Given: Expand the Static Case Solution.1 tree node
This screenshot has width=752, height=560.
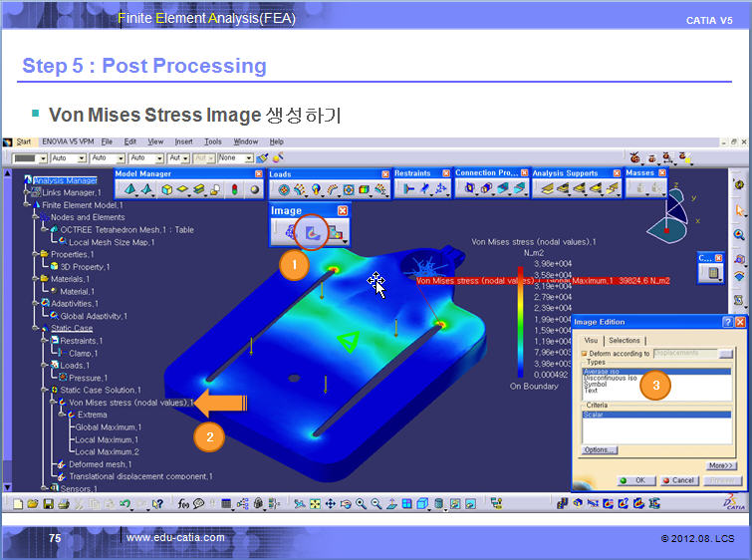Looking at the screenshot, I should click(45, 390).
